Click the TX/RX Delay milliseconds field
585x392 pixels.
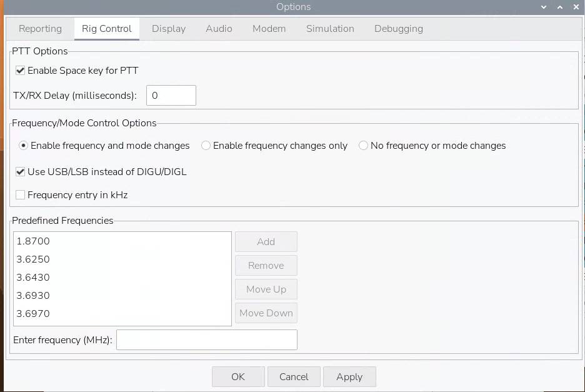tap(171, 96)
